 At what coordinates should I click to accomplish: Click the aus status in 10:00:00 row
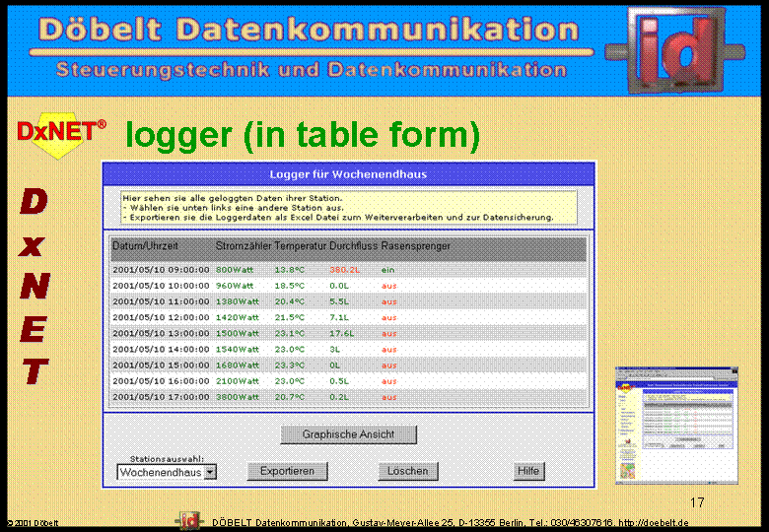[388, 286]
